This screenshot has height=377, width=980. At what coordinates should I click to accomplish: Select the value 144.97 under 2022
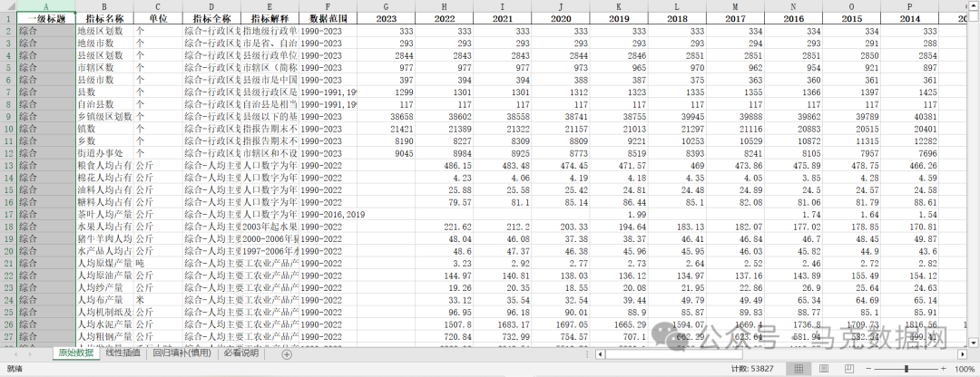(444, 275)
